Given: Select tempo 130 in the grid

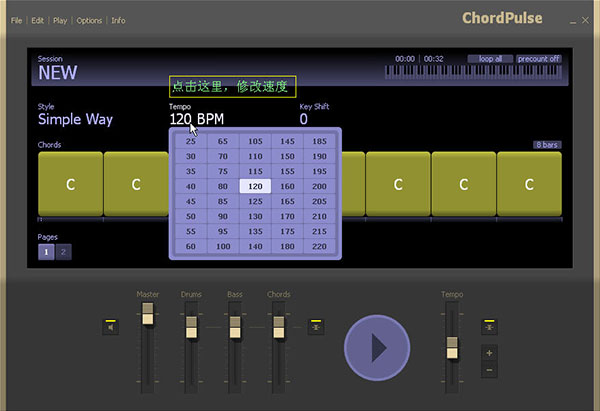Looking at the screenshot, I should click(x=255, y=216).
